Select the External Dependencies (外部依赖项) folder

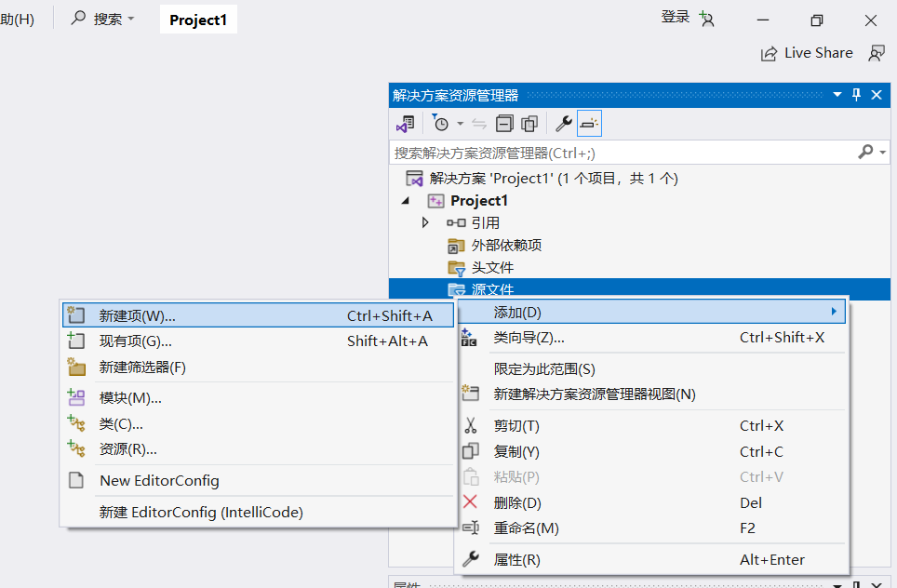(505, 246)
